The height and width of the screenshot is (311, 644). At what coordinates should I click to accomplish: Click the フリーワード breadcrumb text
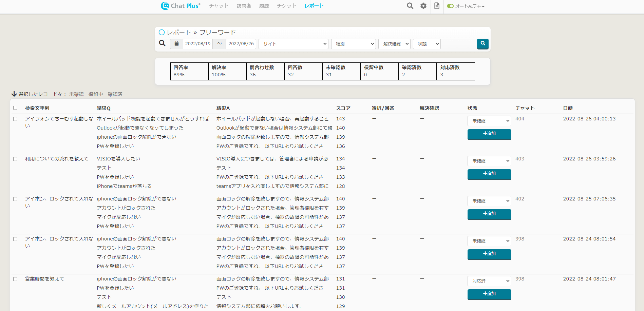pyautogui.click(x=217, y=32)
